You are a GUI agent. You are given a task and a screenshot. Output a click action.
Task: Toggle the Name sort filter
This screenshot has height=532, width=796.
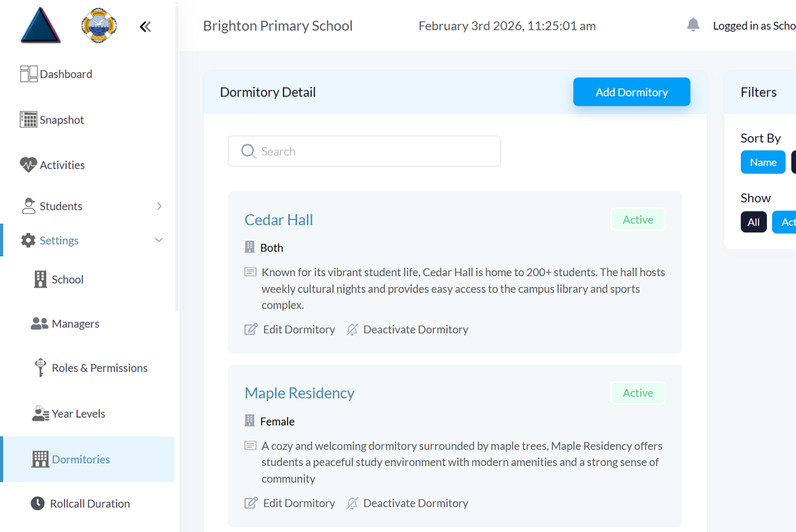point(763,162)
